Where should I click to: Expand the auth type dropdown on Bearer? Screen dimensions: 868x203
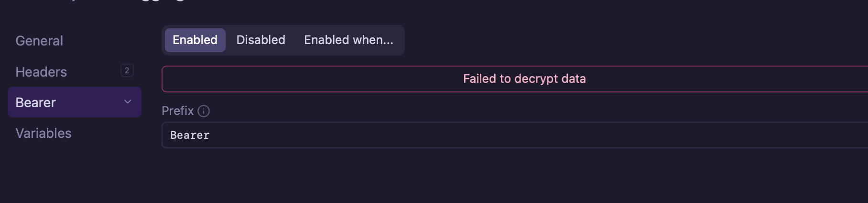tap(128, 102)
